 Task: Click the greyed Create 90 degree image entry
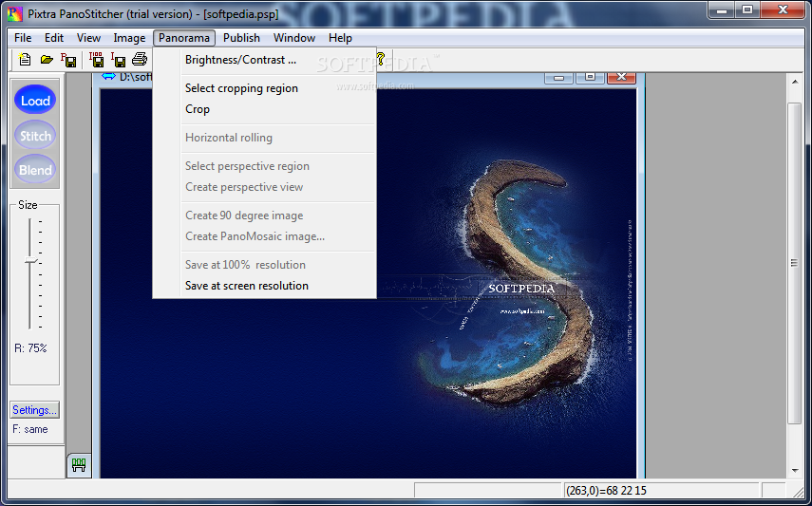pyautogui.click(x=265, y=216)
